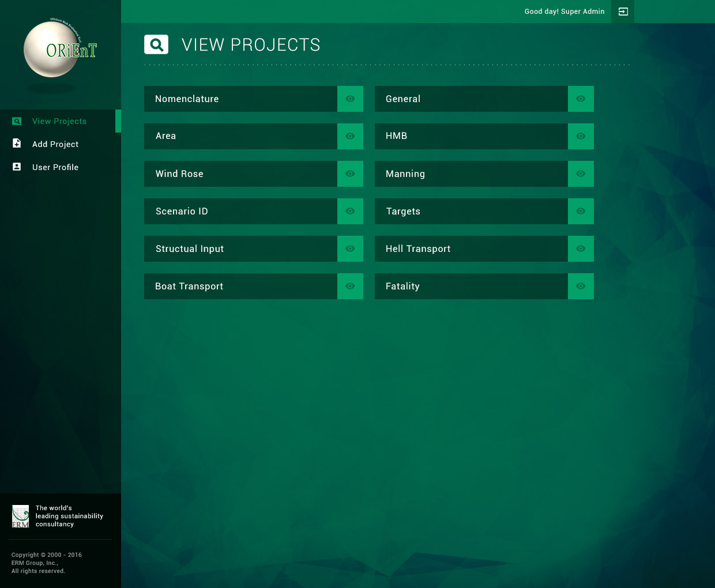Screen dimensions: 715x588
Task: Click the eye icon next to Area
Action: 350,137
